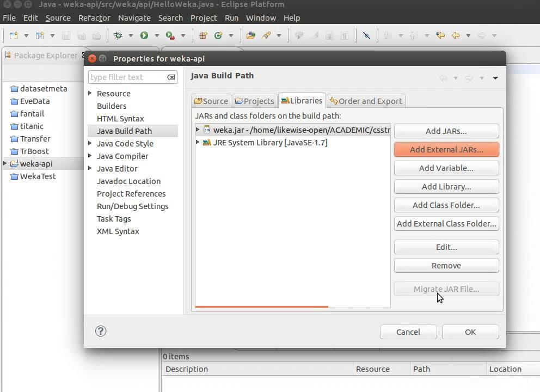This screenshot has height=392, width=540.
Task: Expand the Java Compiler category
Action: [90, 155]
